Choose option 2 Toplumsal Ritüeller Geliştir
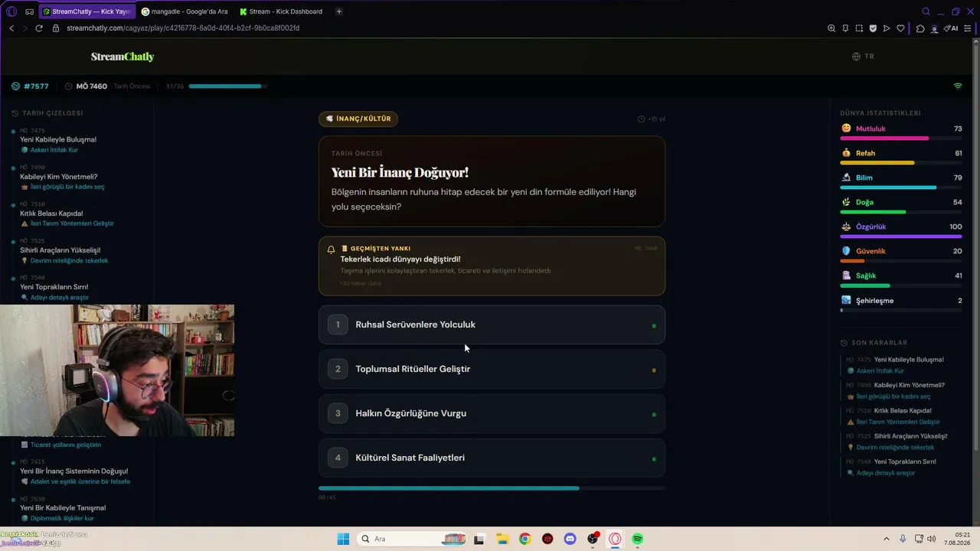The height and width of the screenshot is (551, 980). 492,369
